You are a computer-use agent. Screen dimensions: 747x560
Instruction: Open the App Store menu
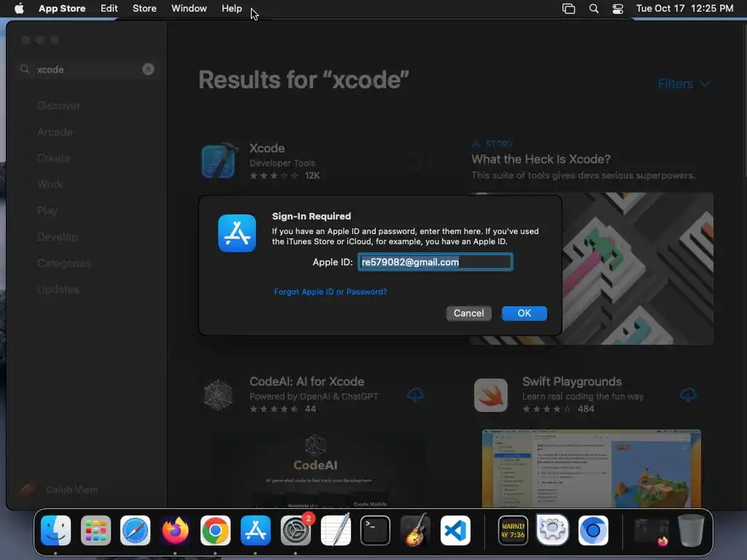click(62, 9)
